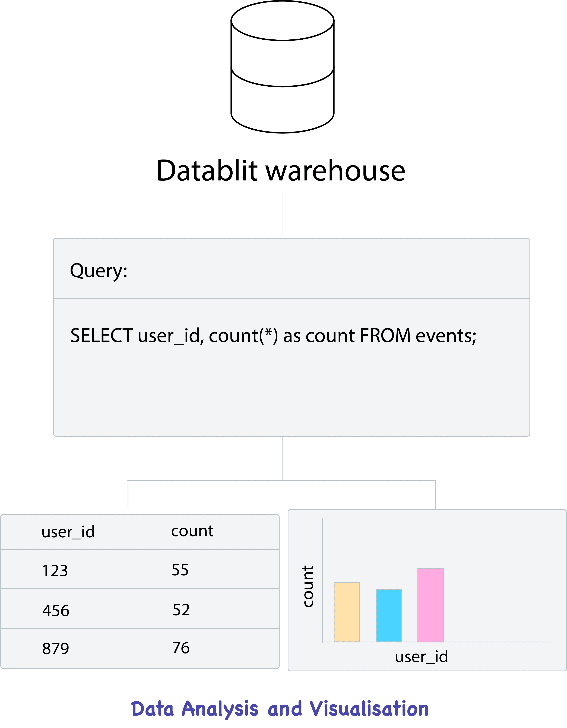The height and width of the screenshot is (728, 567).
Task: Click the count column header in table
Action: pyautogui.click(x=192, y=531)
